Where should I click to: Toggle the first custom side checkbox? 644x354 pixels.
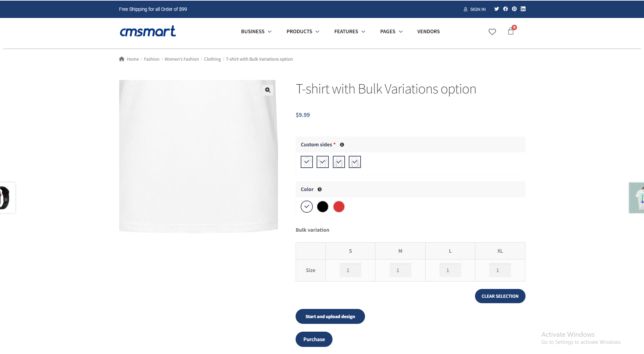click(307, 162)
